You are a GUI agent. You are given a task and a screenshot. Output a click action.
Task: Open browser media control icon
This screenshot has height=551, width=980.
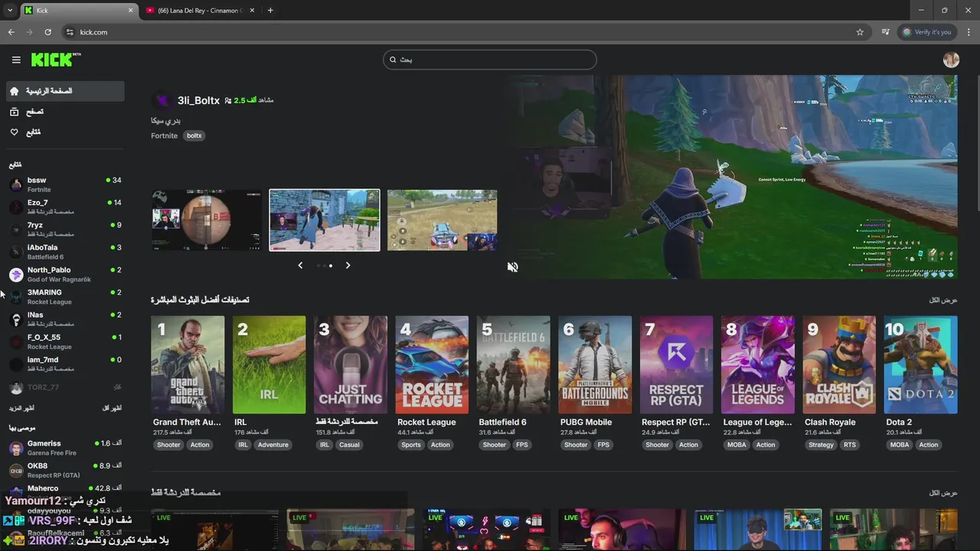pyautogui.click(x=885, y=32)
